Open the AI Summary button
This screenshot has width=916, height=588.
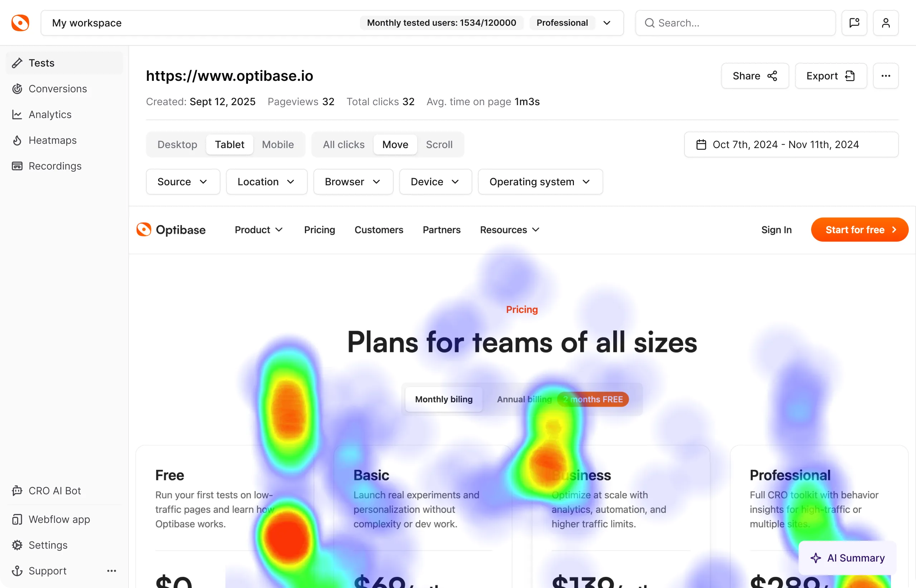tap(847, 558)
